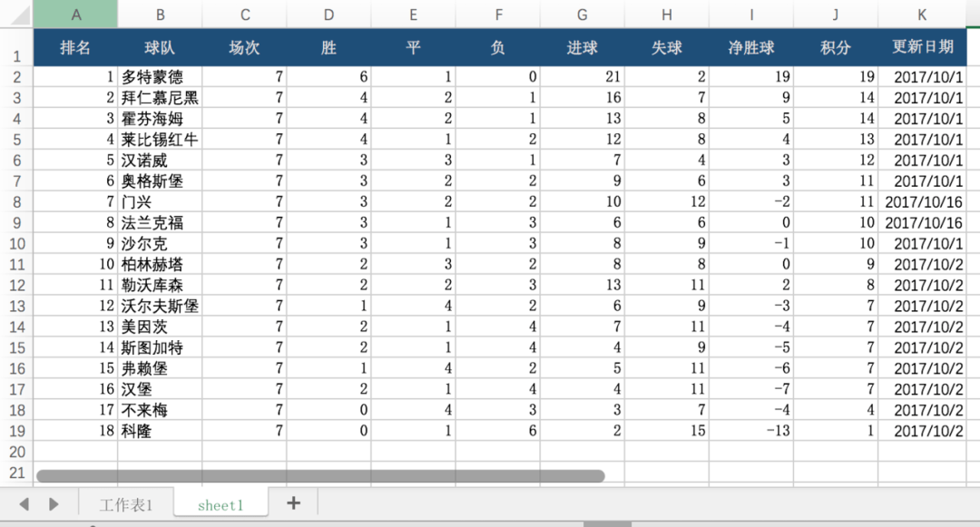Select the cell containing 拜仁慕尼黑
The height and width of the screenshot is (527, 980).
tap(160, 97)
